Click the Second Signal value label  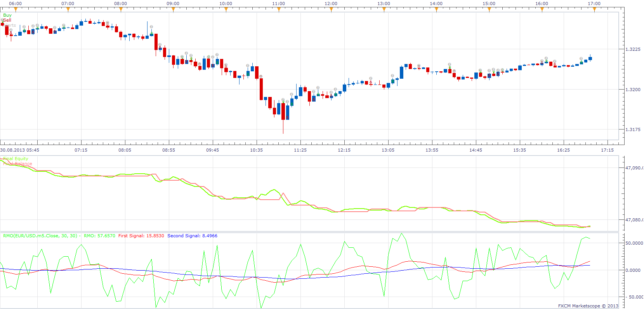192,236
